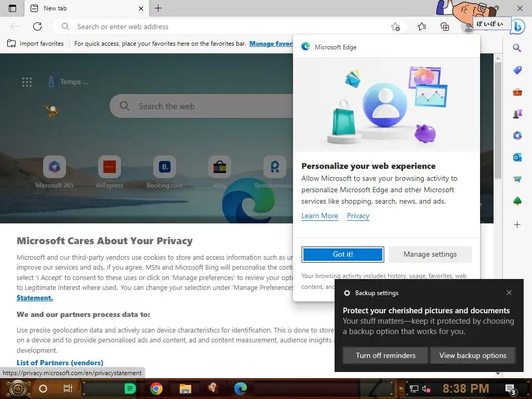
Task: Open Cortana circle in taskbar
Action: (43, 389)
